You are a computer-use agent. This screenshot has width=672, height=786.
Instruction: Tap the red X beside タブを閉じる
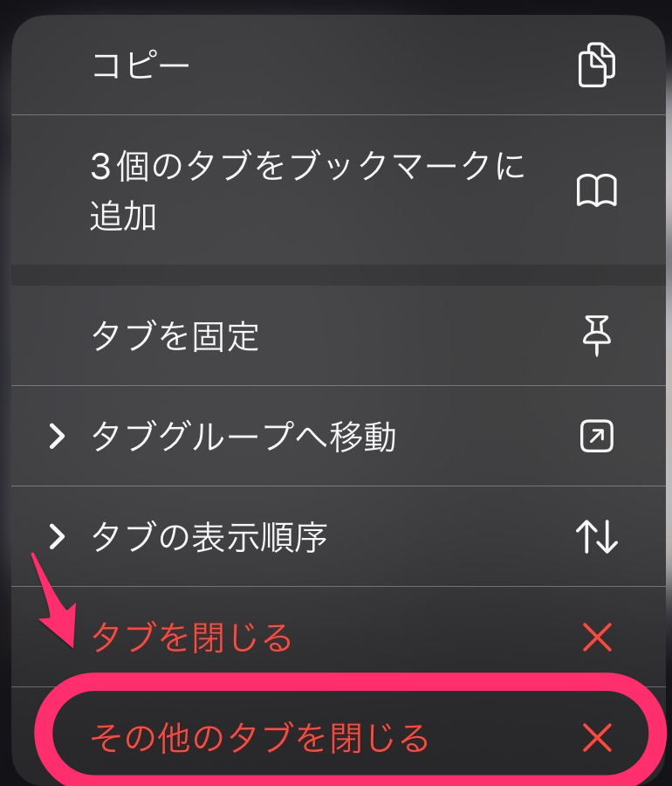(598, 638)
